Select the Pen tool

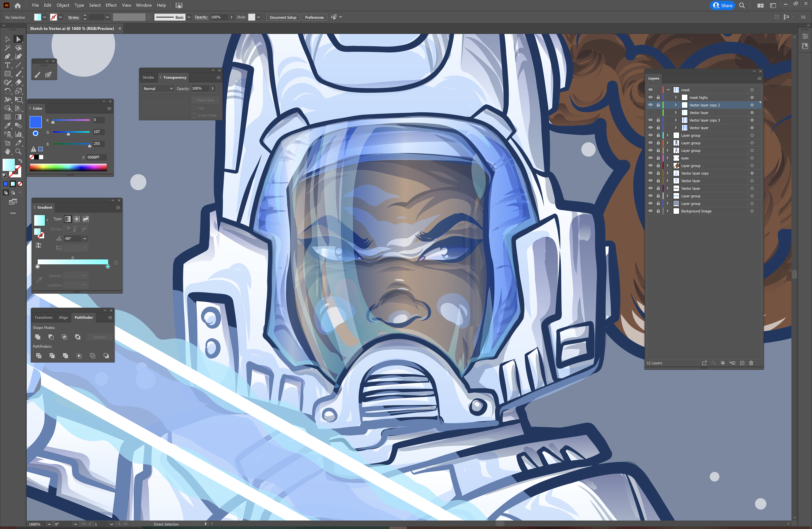click(7, 57)
